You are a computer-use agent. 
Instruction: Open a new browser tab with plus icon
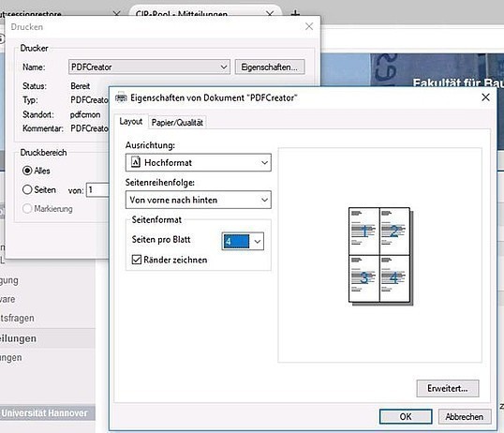coord(295,14)
